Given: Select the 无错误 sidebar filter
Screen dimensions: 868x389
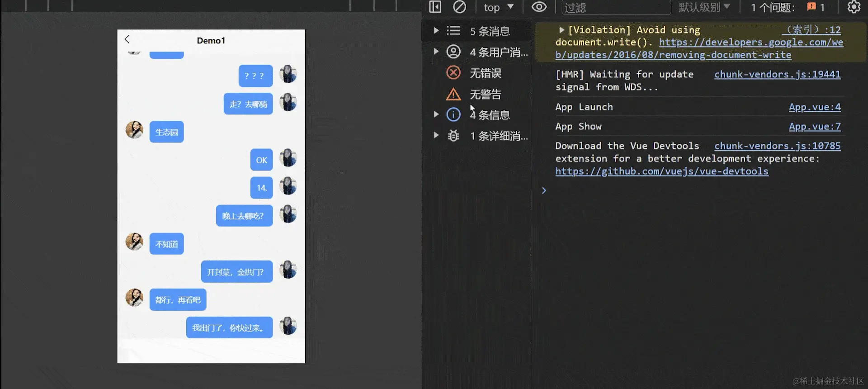Looking at the screenshot, I should (x=486, y=73).
